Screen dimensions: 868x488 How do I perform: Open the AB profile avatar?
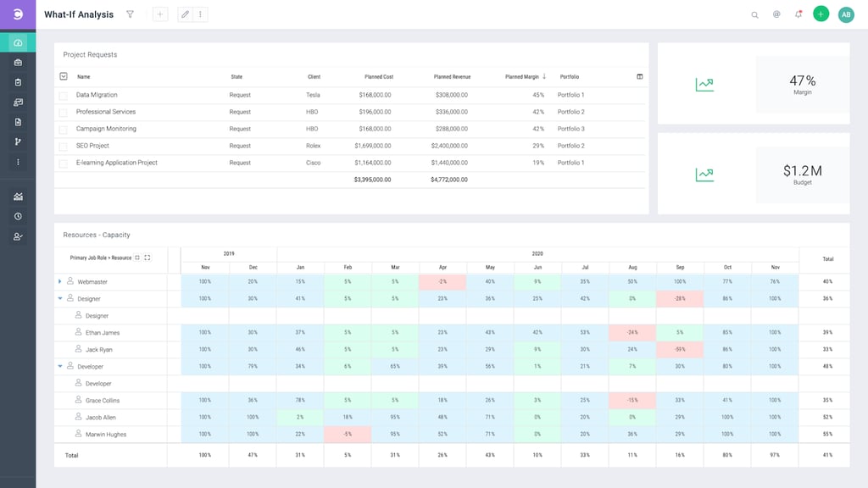click(x=845, y=14)
